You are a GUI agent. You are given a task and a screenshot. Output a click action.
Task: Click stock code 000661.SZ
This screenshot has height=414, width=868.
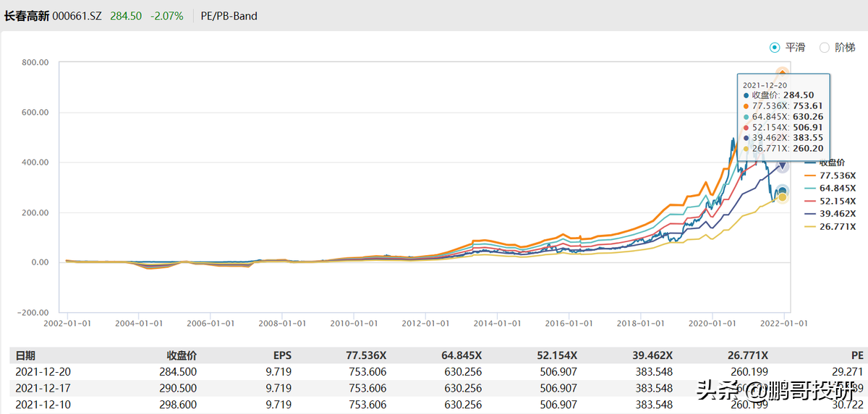[x=77, y=16]
